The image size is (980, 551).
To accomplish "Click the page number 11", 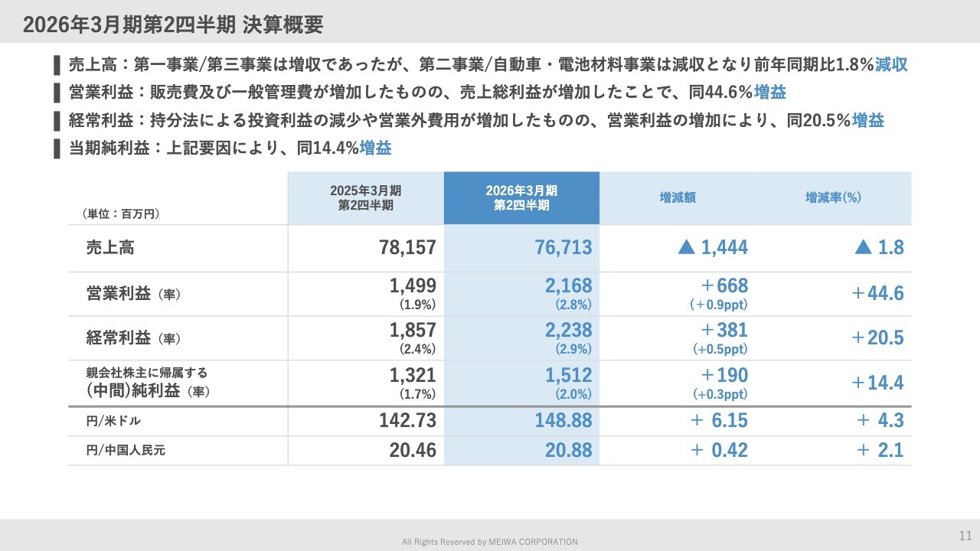I will [965, 534].
